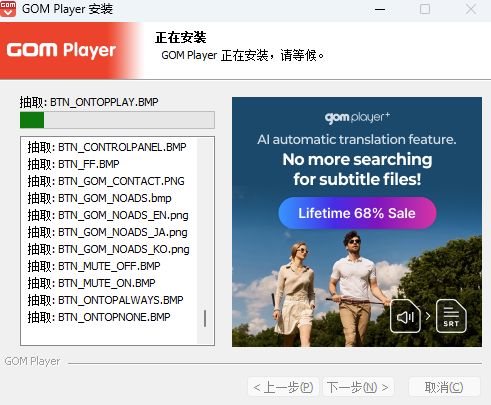Select the BTN_GOM_NOADS_KO.png log entry
Viewport: 491px width, 405px height.
coord(108,249)
